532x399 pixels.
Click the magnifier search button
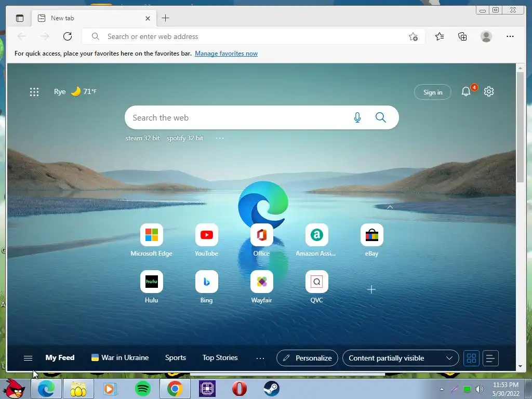pos(381,118)
